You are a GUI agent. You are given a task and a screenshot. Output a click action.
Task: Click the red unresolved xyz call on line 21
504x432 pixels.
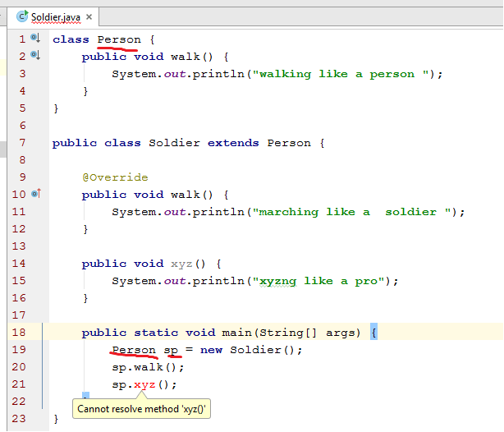[x=146, y=384]
